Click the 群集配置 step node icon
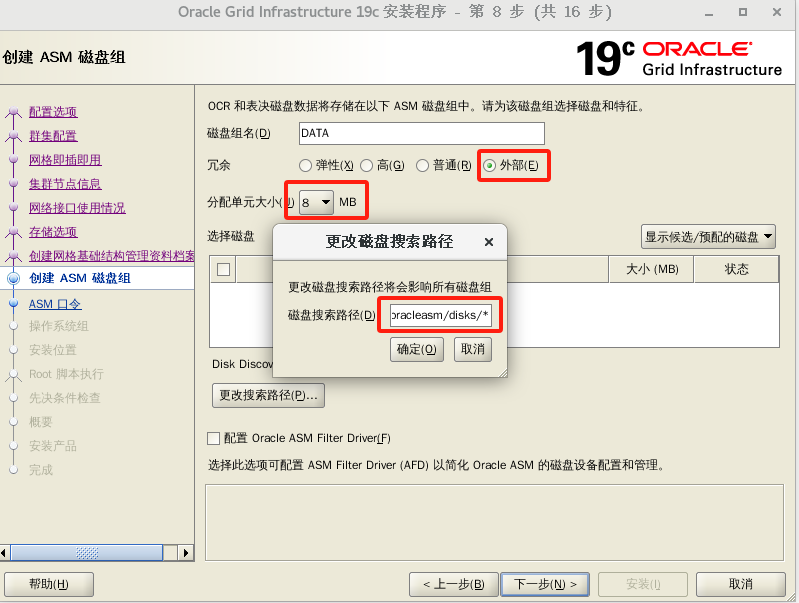This screenshot has width=799, height=603. (x=14, y=136)
